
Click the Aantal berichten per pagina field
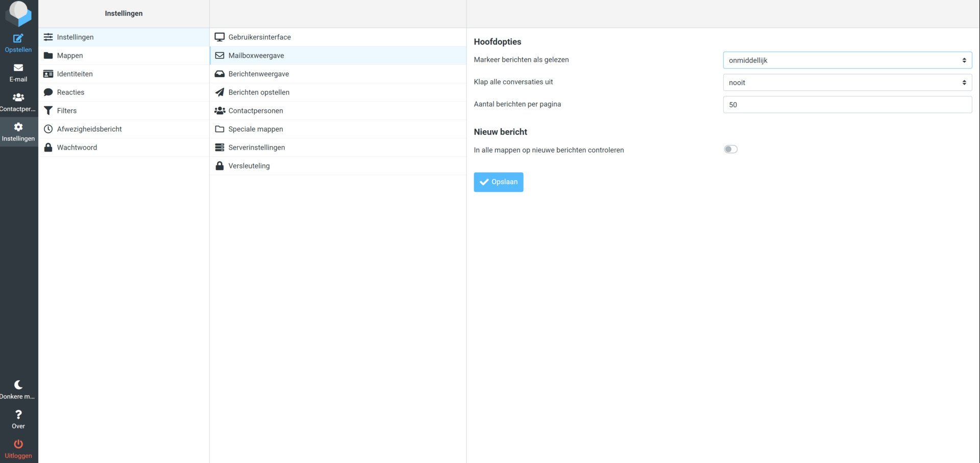click(x=847, y=105)
